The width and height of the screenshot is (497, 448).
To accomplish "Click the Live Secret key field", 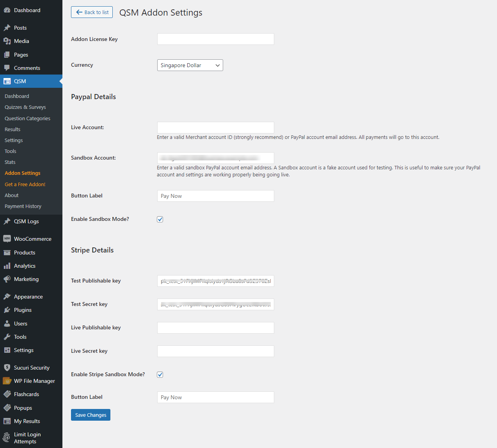I will click(216, 351).
